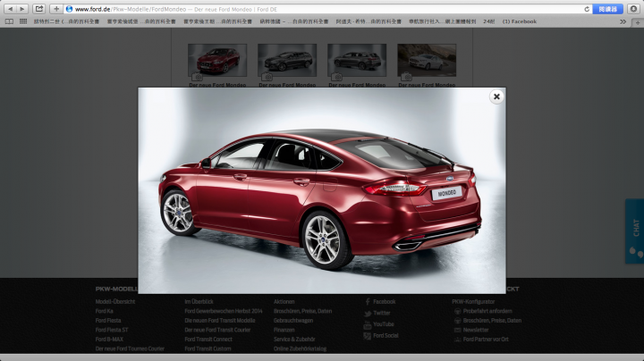Select the dark gray Mondeo wagon thumbnail

(287, 60)
